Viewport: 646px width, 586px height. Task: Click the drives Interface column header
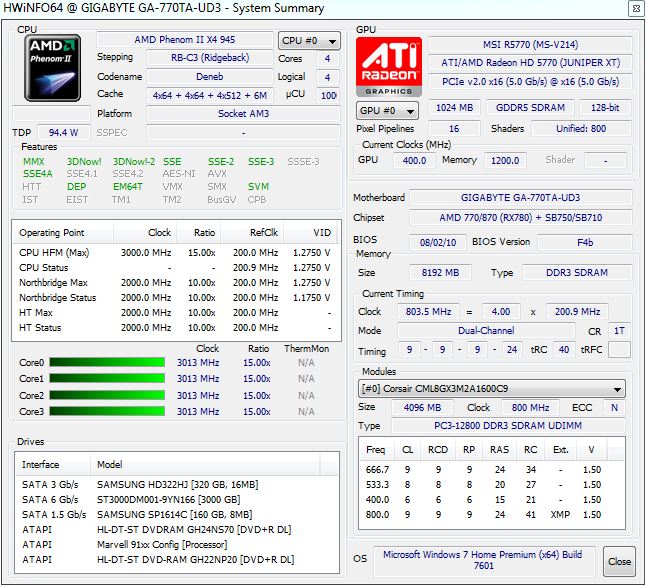click(53, 464)
